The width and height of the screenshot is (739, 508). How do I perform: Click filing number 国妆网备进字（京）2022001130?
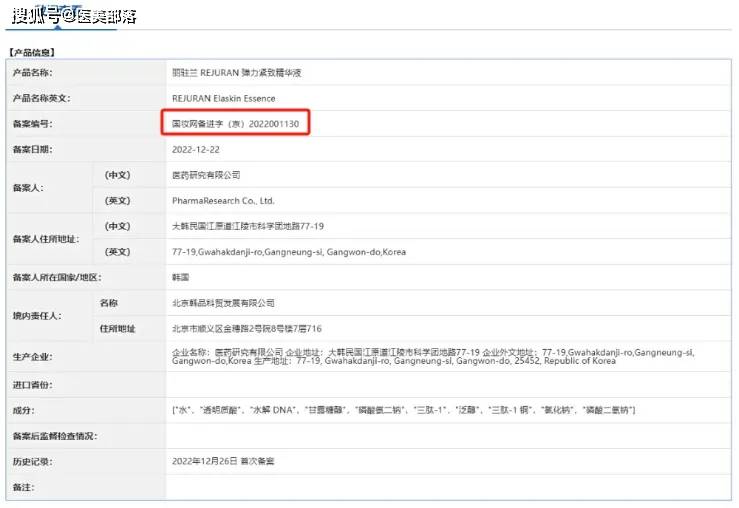coord(236,123)
